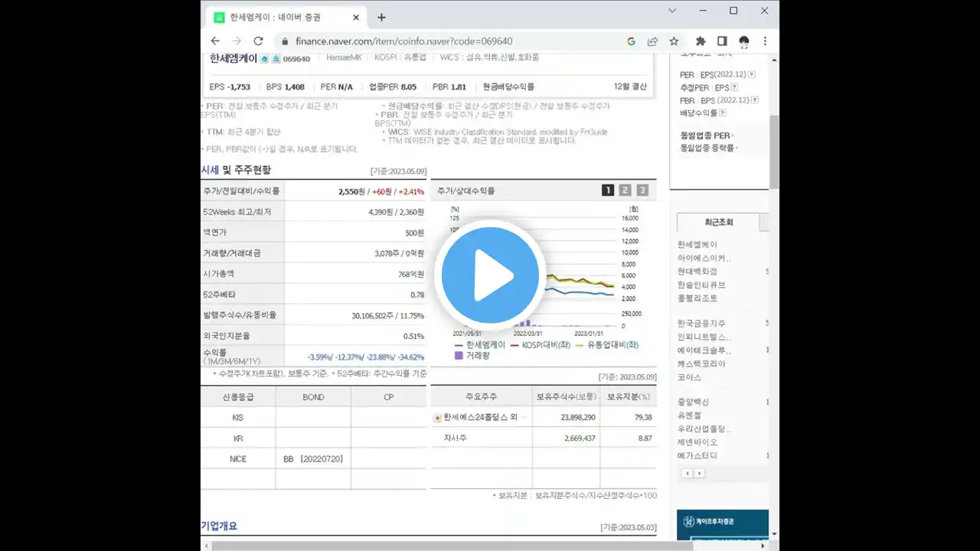The width and height of the screenshot is (980, 551).
Task: Switch the chart to view 2
Action: (x=625, y=191)
